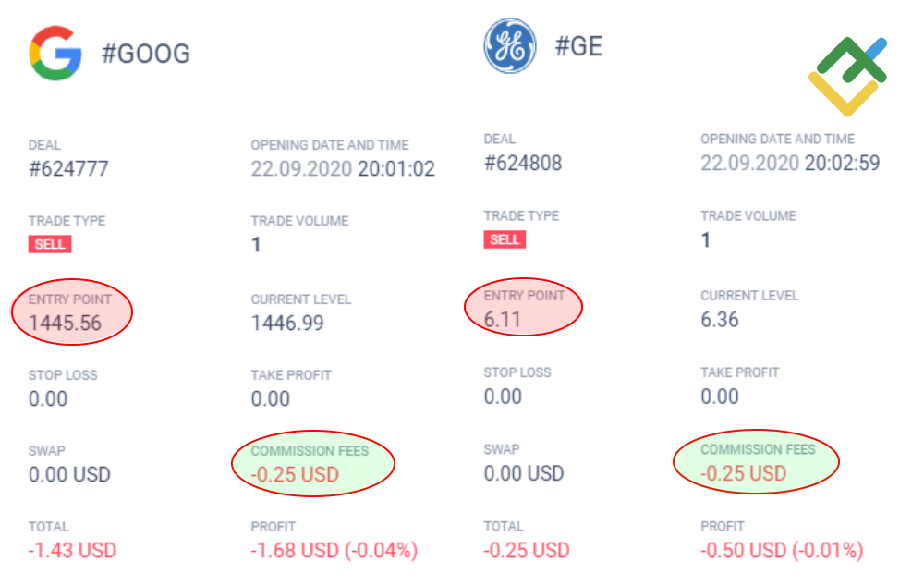Screen dimensions: 924x586
Task: Click deal number #624808
Action: (x=523, y=163)
